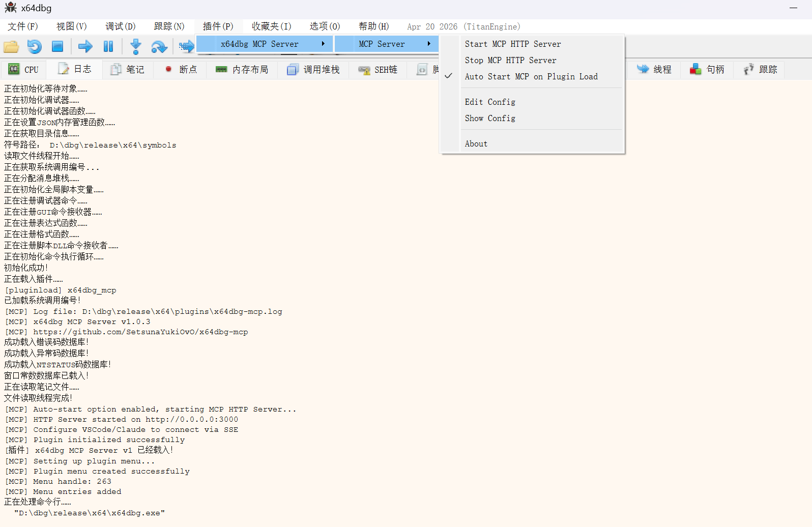This screenshot has width=812, height=527.
Task: Open the 文件(F) menu
Action: [23, 26]
